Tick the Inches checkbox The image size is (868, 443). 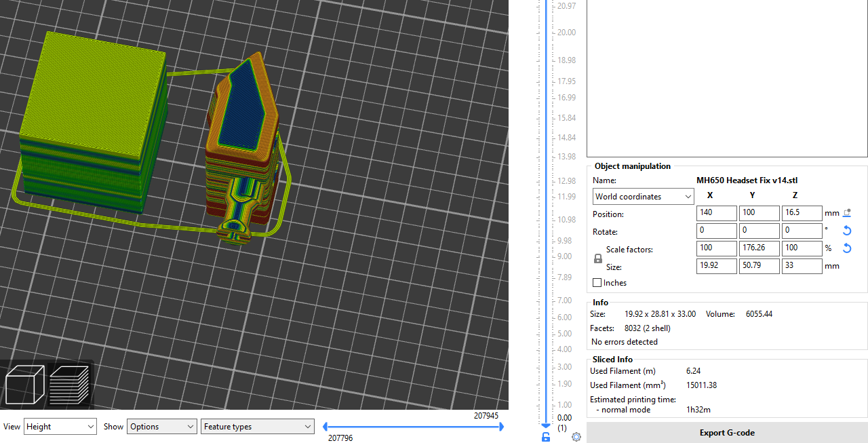click(x=597, y=283)
